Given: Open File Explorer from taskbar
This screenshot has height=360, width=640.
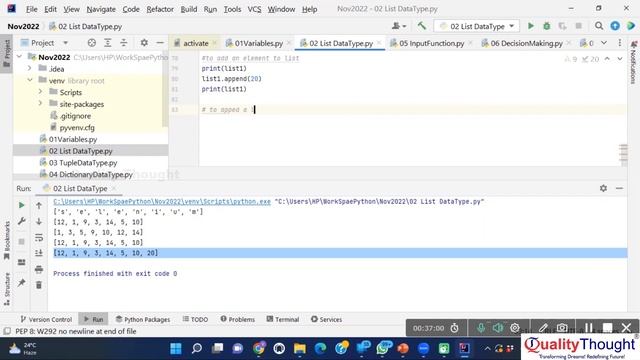Looking at the screenshot, I should click(x=300, y=349).
